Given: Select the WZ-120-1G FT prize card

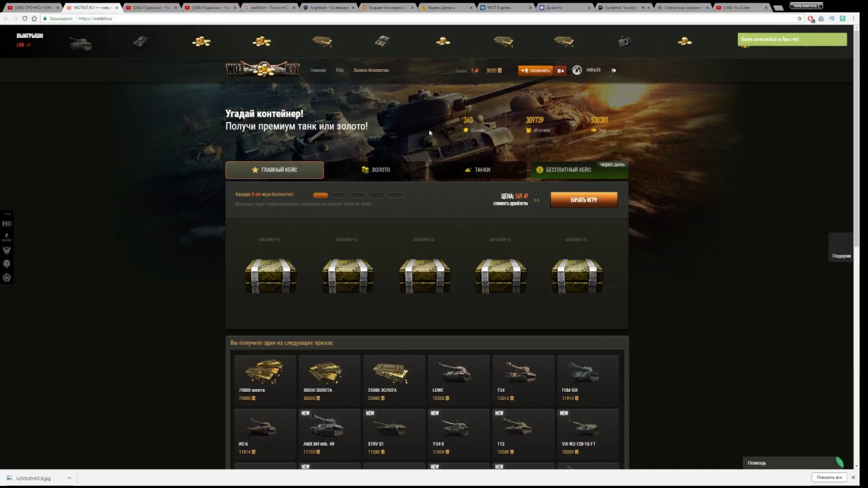Looking at the screenshot, I should click(x=587, y=434).
